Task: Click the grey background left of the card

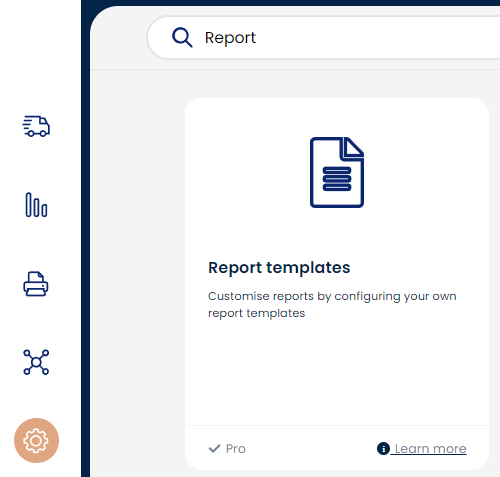Action: [x=137, y=267]
